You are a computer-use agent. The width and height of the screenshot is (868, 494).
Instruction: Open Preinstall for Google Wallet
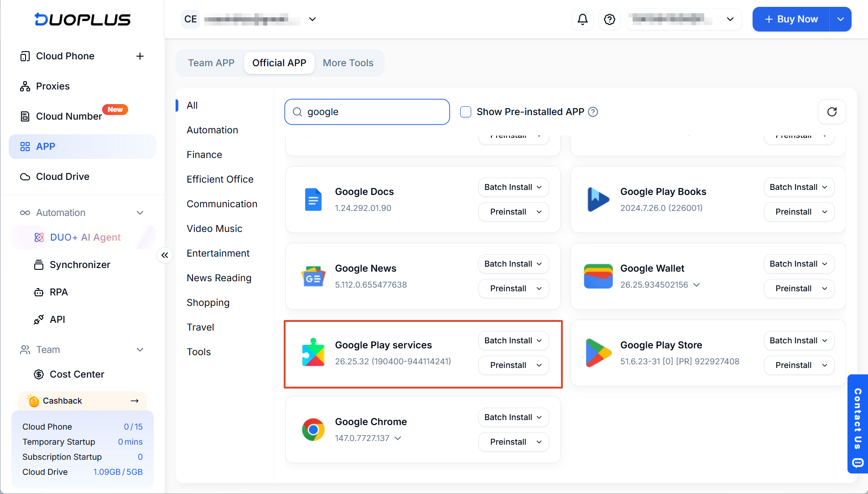799,289
